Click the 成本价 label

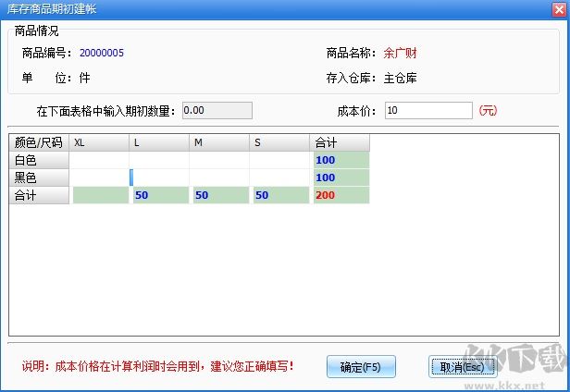point(356,111)
